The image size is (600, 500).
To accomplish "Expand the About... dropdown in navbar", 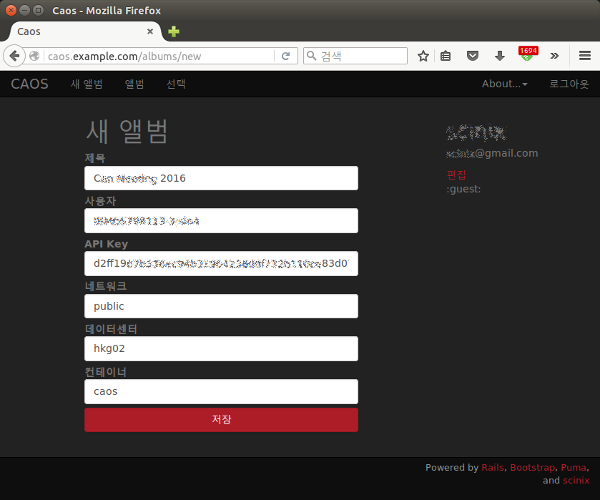I will pyautogui.click(x=504, y=84).
